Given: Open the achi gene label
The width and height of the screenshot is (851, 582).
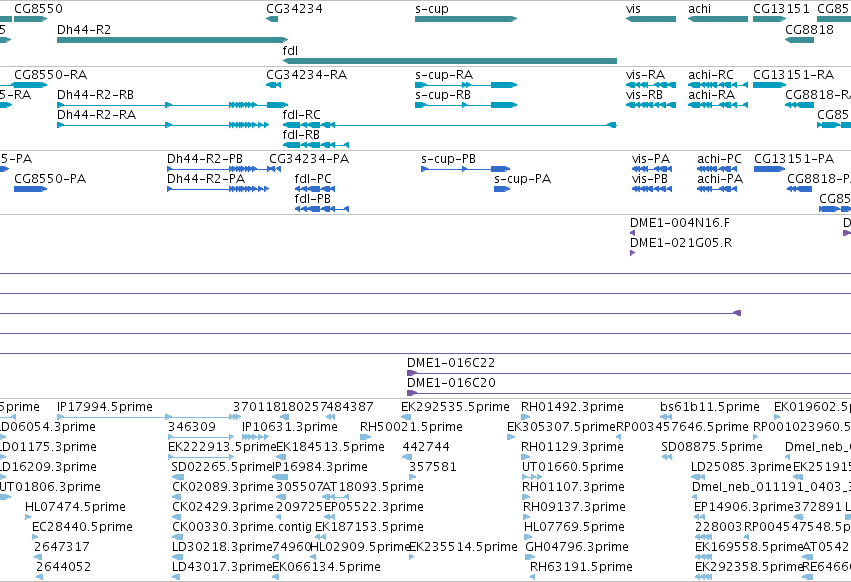Looking at the screenshot, I should (x=700, y=9).
